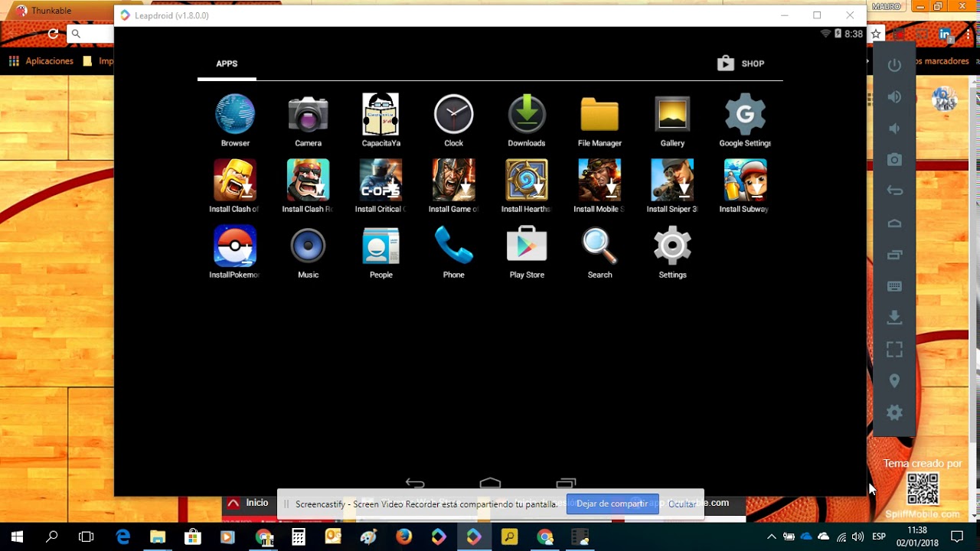Click the Chrome bookmark star
Image resolution: width=980 pixels, height=551 pixels.
coord(877,34)
